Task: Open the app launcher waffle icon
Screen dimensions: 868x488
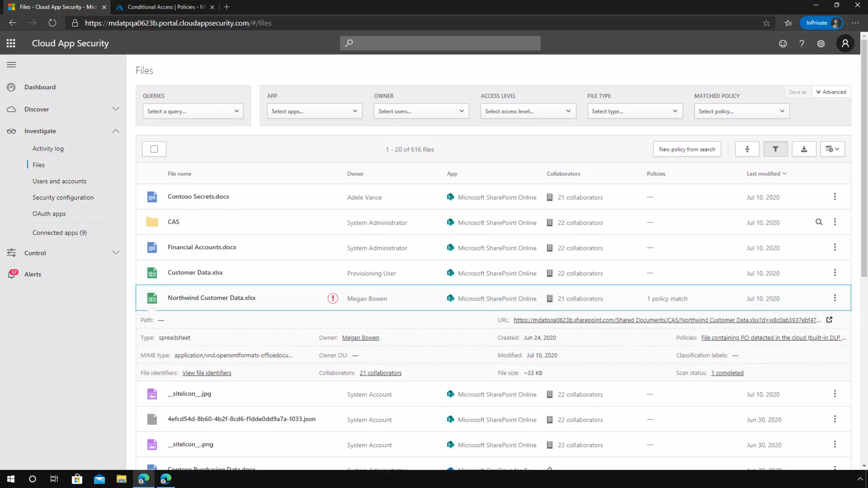Action: click(11, 43)
